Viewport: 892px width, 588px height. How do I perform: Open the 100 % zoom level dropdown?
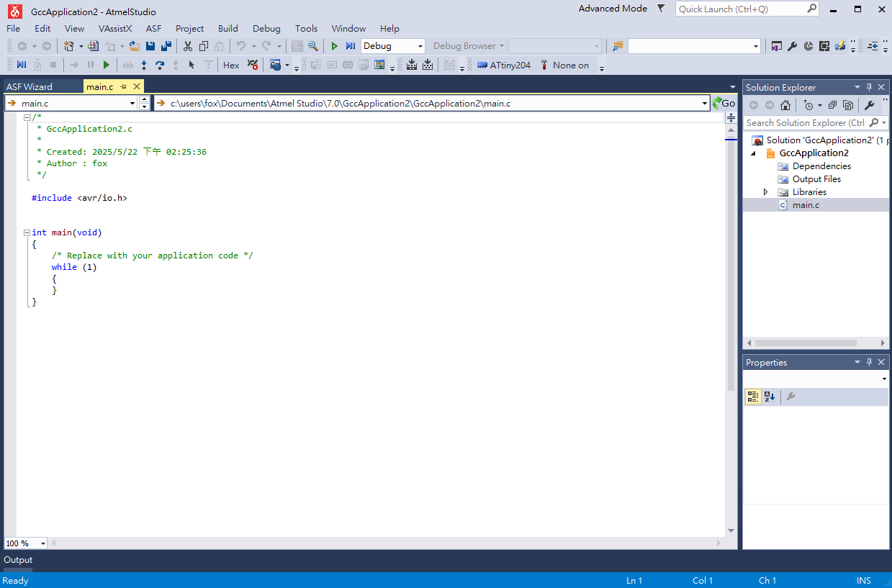43,543
